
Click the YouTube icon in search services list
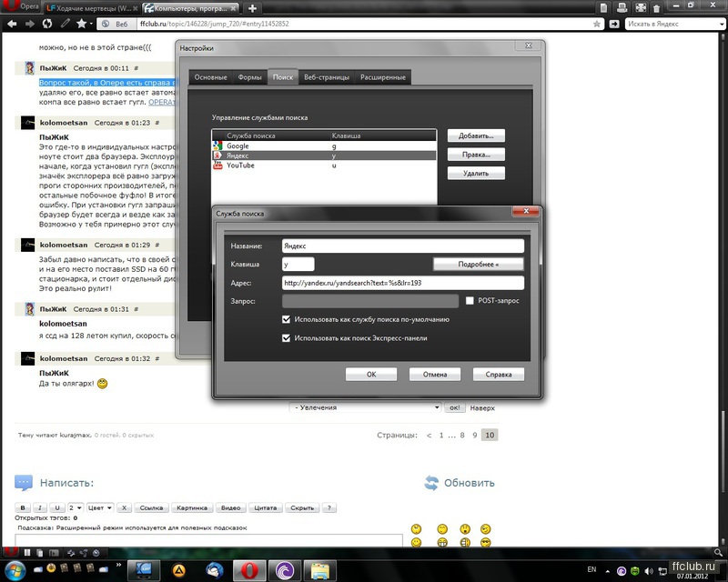click(x=217, y=166)
